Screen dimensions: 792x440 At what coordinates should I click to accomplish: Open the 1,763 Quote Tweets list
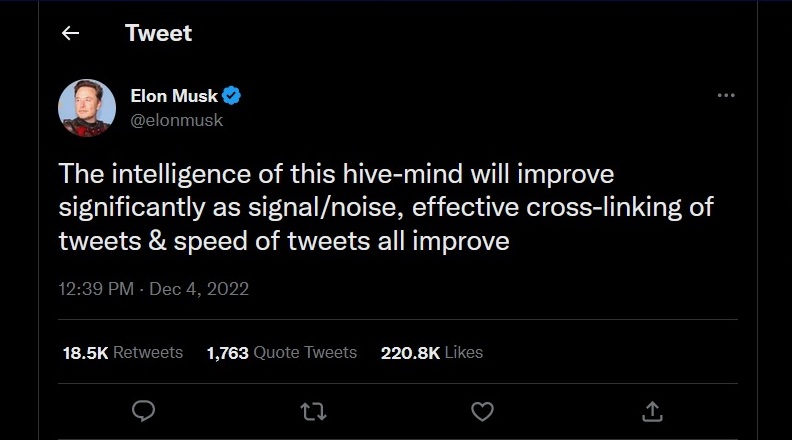(x=281, y=352)
